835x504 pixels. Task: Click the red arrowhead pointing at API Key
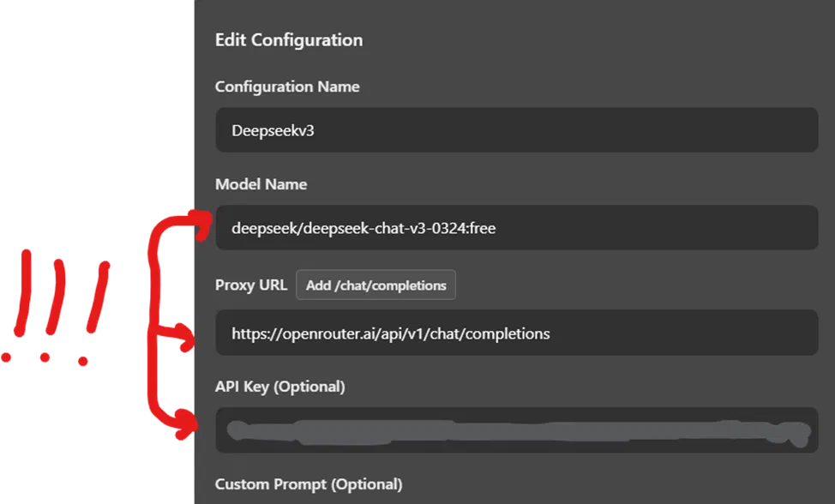[184, 424]
